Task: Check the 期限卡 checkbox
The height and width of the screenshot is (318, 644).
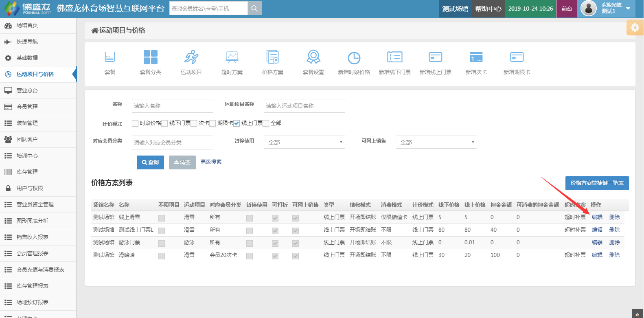Action: pyautogui.click(x=212, y=123)
